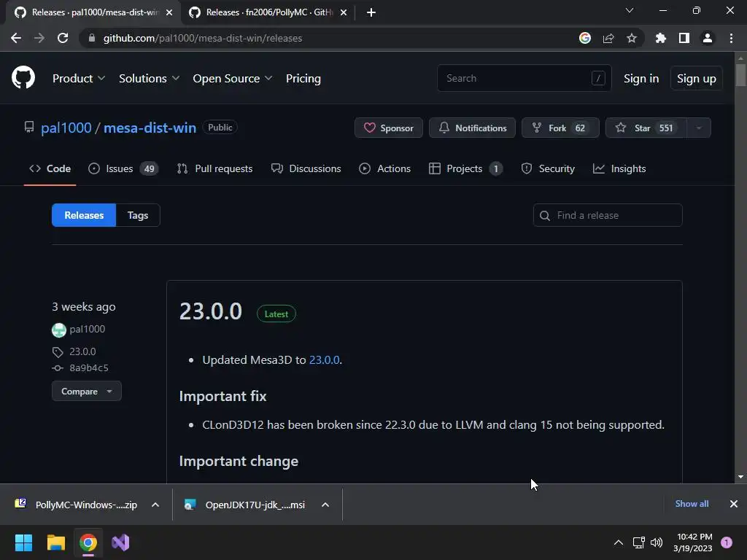Open the Code tab
The height and width of the screenshot is (560, 747).
pos(50,168)
